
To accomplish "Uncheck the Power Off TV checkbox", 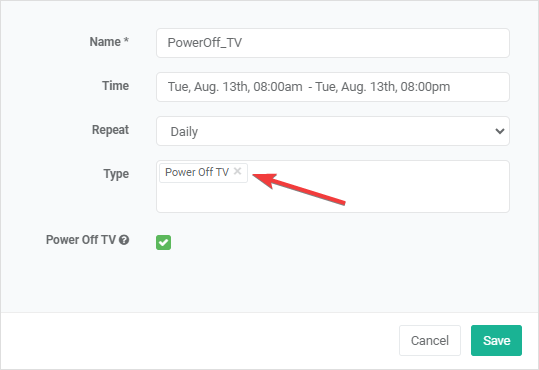I will (x=163, y=242).
